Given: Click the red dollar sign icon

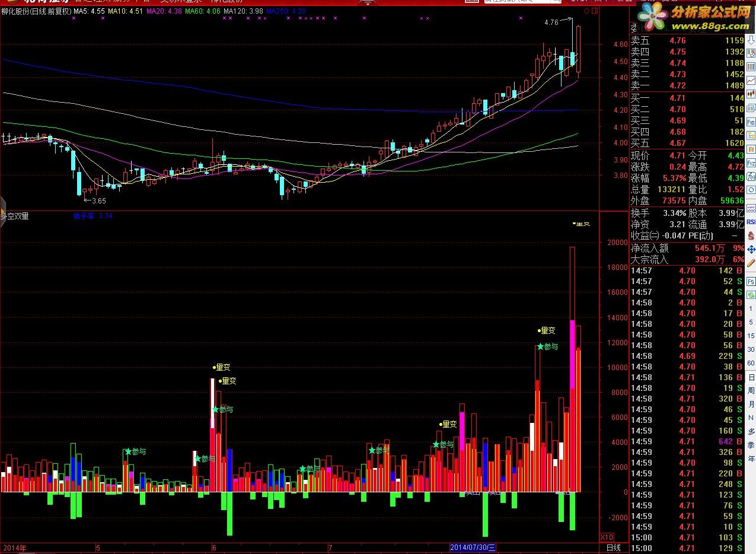Looking at the screenshot, I should 751,235.
